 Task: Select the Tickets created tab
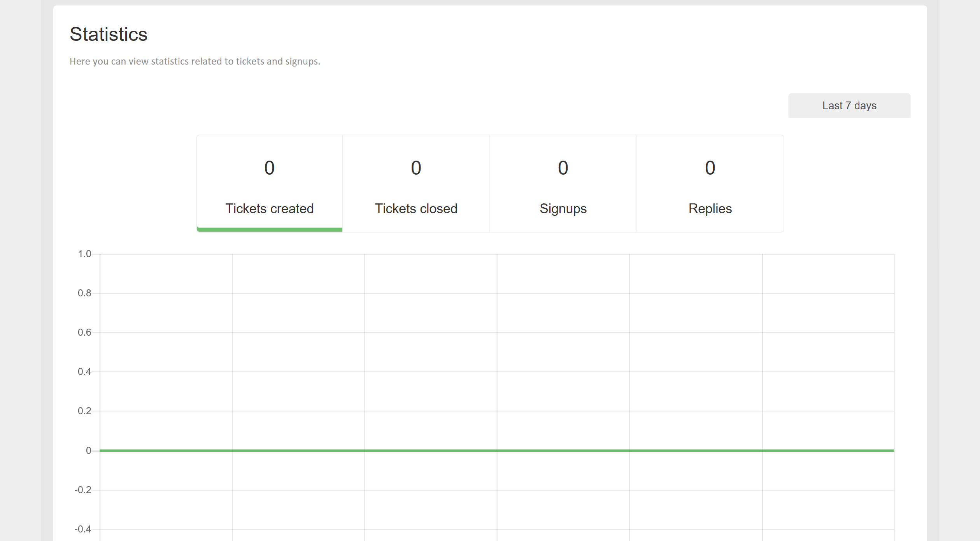pos(270,184)
